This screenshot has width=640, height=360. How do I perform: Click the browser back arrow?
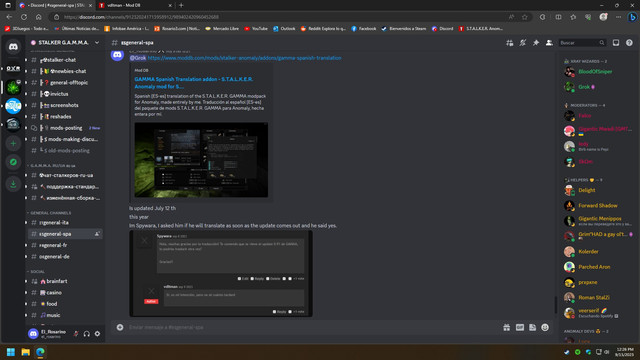9,17
